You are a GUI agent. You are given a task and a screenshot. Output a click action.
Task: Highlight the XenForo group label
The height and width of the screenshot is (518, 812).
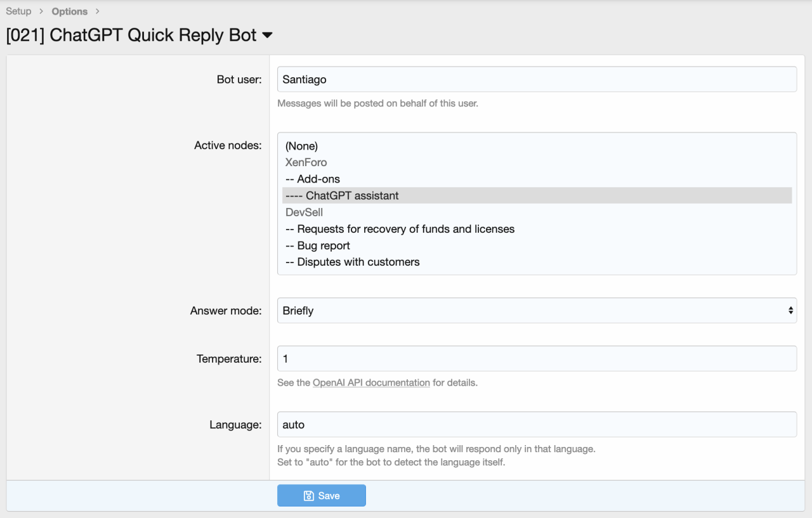pyautogui.click(x=306, y=162)
